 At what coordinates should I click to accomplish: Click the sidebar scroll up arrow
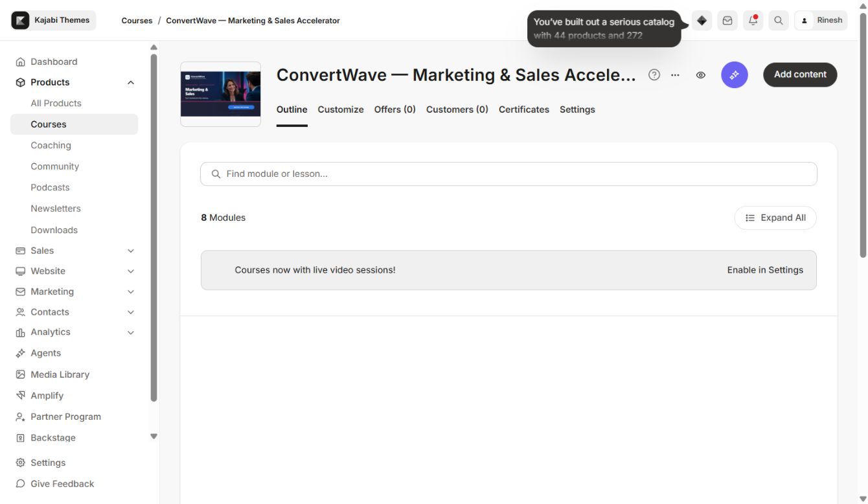154,47
